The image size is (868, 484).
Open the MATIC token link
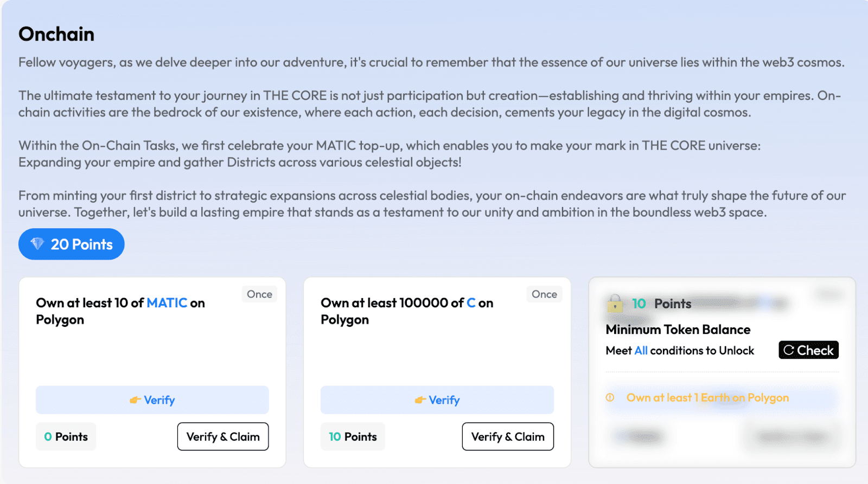point(167,303)
